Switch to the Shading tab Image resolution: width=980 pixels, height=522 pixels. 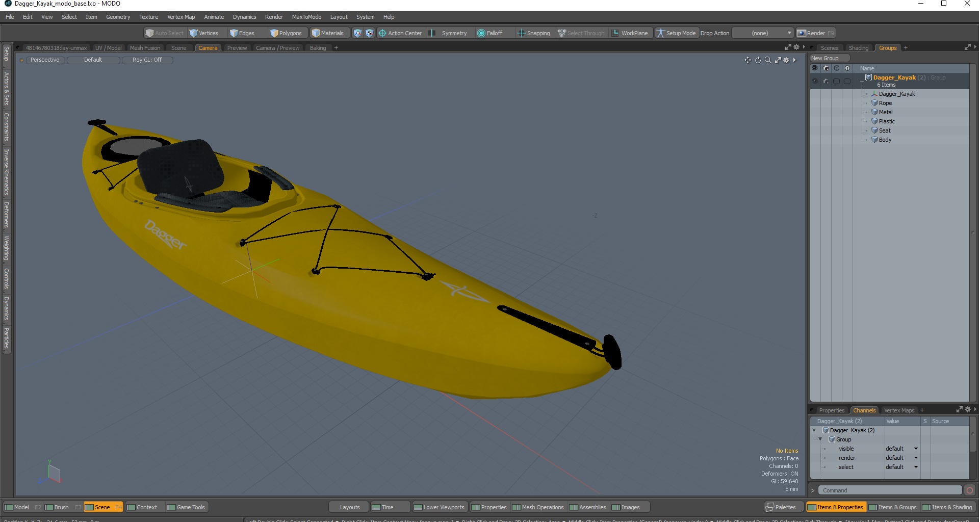(858, 48)
